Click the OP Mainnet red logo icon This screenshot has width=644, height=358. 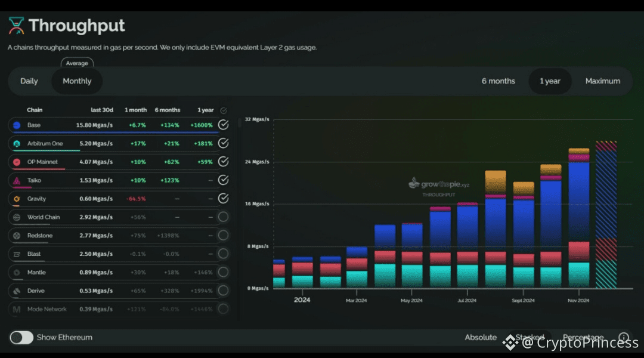pyautogui.click(x=17, y=162)
